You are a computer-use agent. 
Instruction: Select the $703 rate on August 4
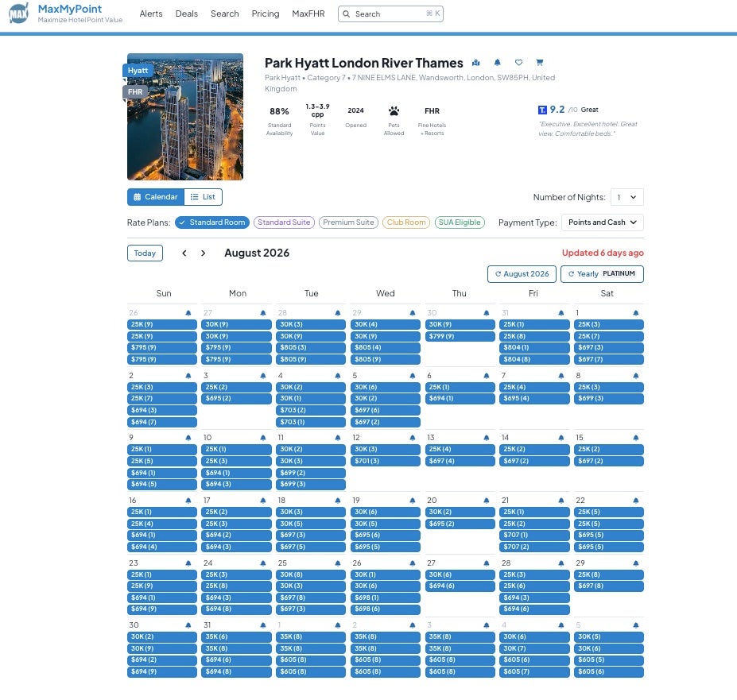[x=311, y=410]
